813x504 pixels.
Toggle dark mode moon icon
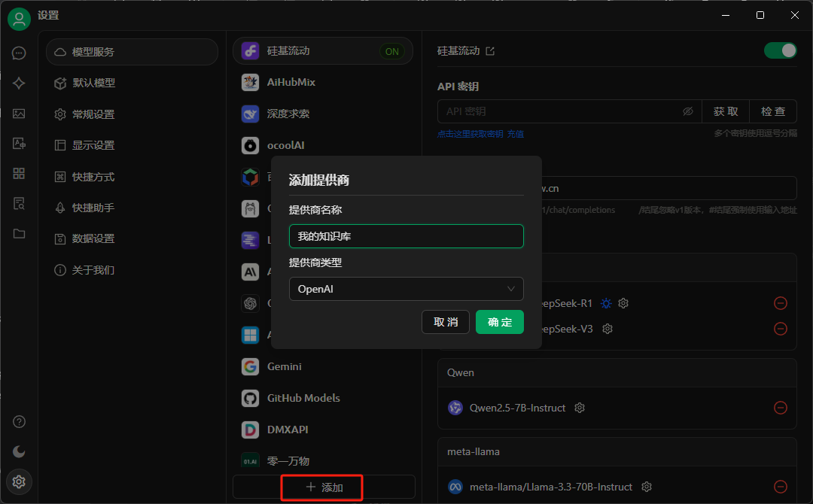[19, 451]
